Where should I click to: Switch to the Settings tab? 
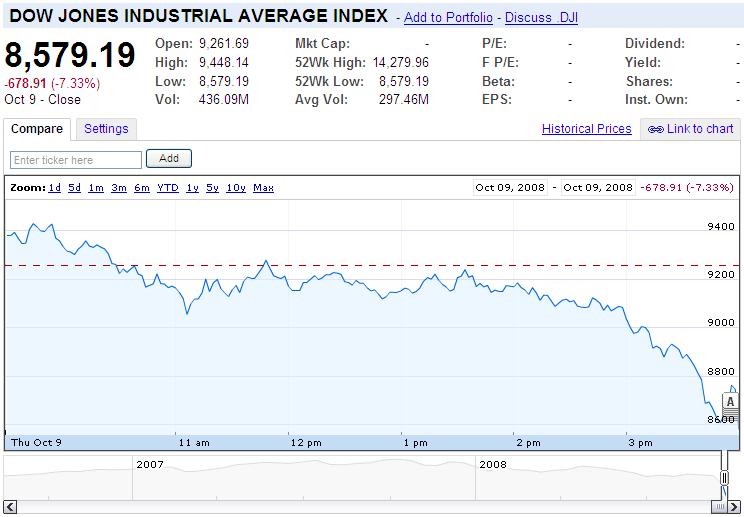pos(106,129)
